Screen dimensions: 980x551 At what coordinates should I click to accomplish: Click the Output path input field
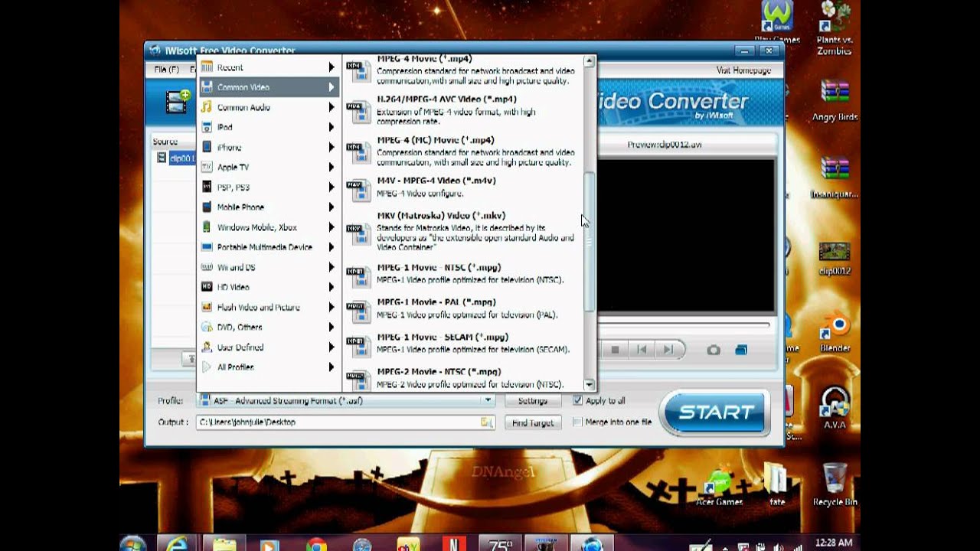coord(345,422)
